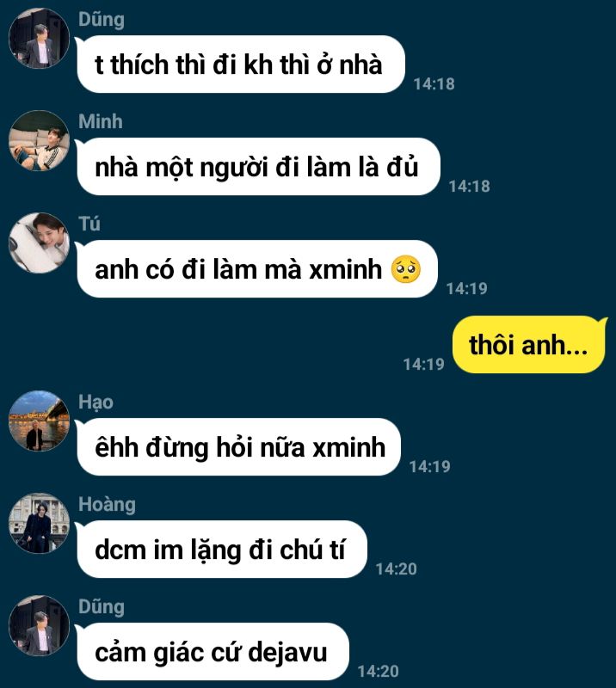
Task: Select message "t thích thì đi kh thì ở nhà"
Action: click(x=240, y=64)
